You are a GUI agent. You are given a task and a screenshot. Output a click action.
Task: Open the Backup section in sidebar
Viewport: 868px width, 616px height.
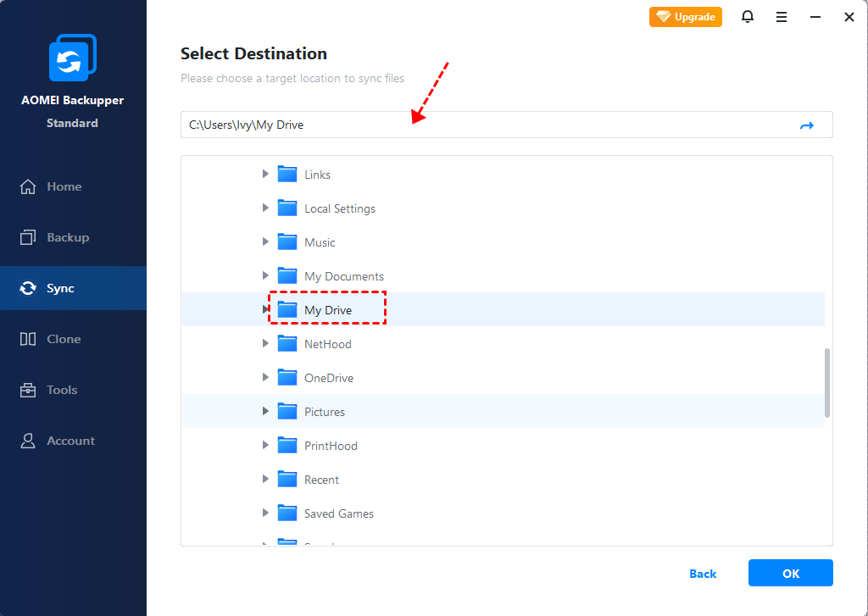[x=67, y=237]
